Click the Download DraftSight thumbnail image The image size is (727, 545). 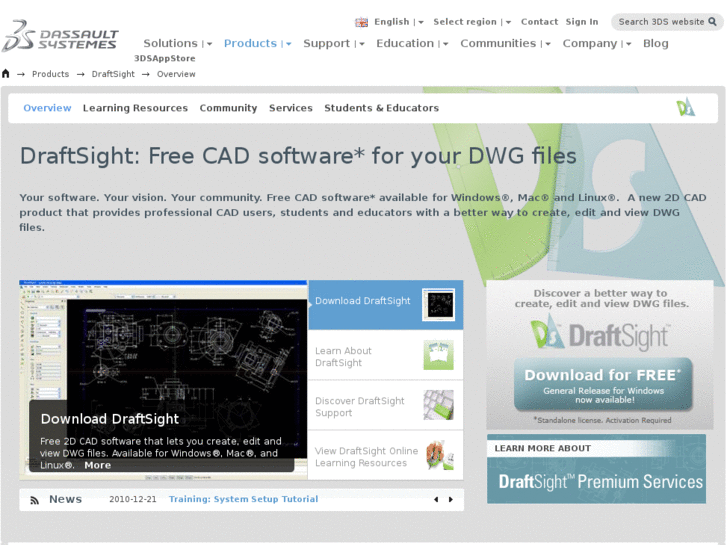coord(439,304)
